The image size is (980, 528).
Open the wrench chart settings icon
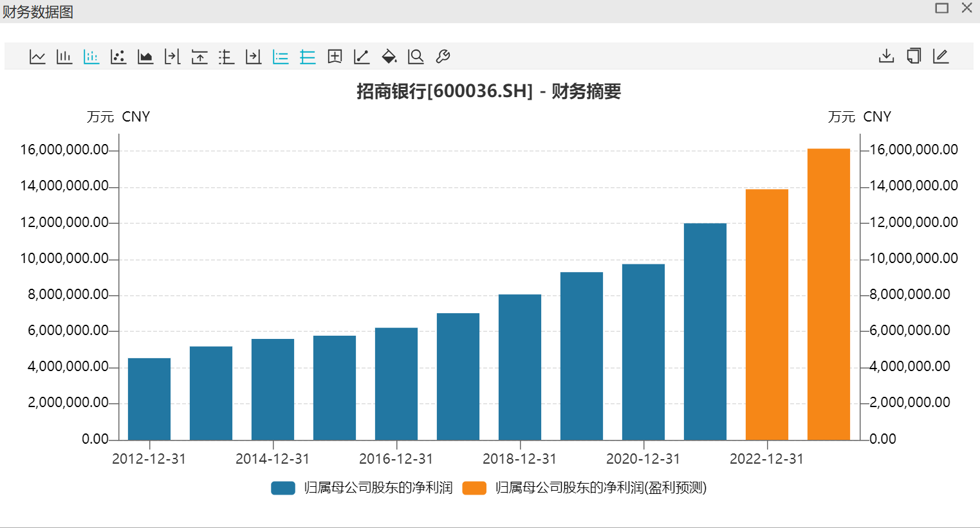pos(443,57)
